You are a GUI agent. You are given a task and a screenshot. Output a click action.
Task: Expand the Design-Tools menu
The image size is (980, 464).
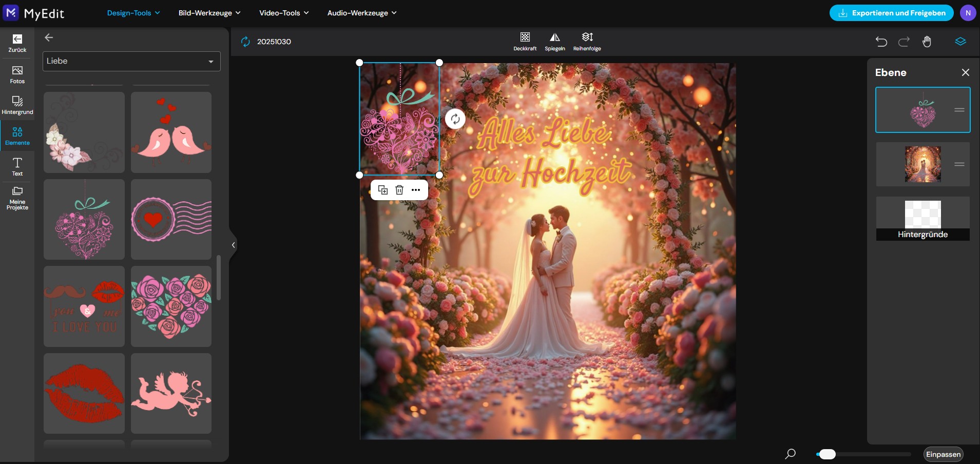pos(133,13)
